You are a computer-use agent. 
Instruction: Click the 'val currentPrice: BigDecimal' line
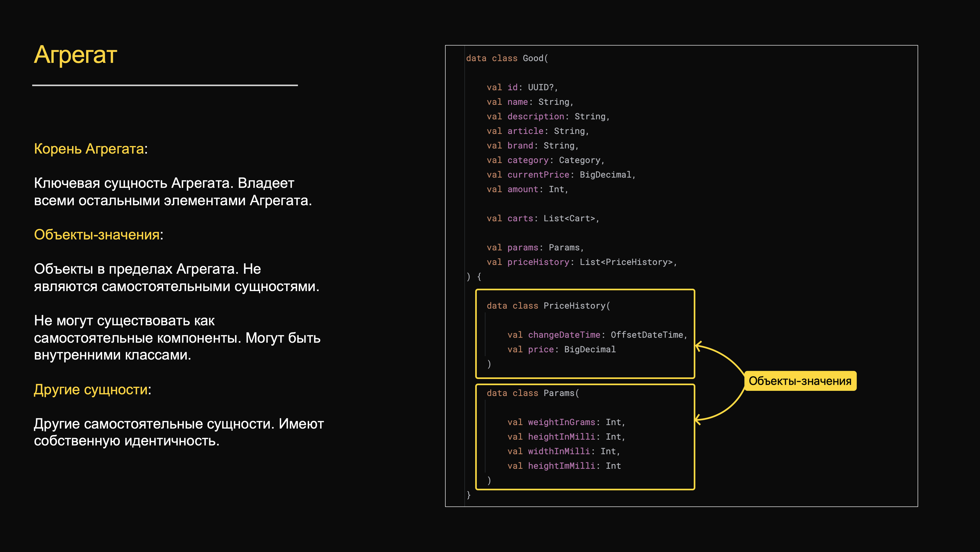tap(561, 175)
